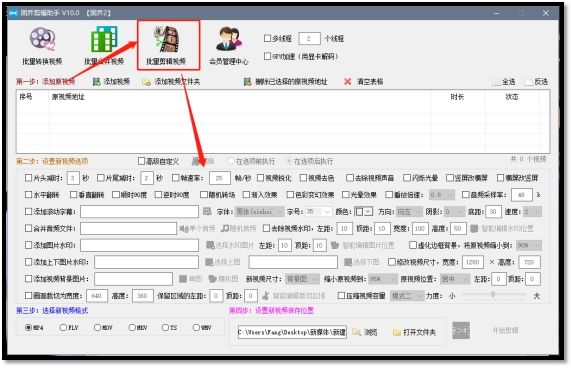Select the MOV format radio button
Screen dimensions: 571x368
pyautogui.click(x=97, y=328)
